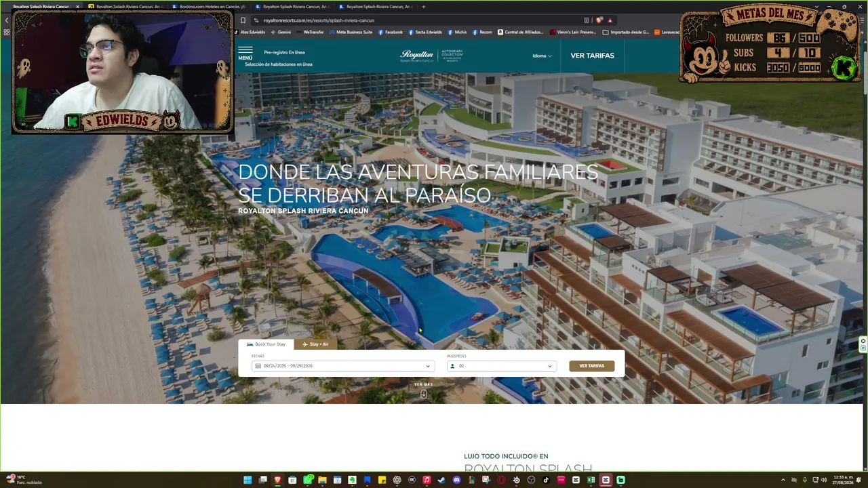Click the bookmark page icon beside the address bar
The width and height of the screenshot is (868, 488).
pyautogui.click(x=243, y=20)
